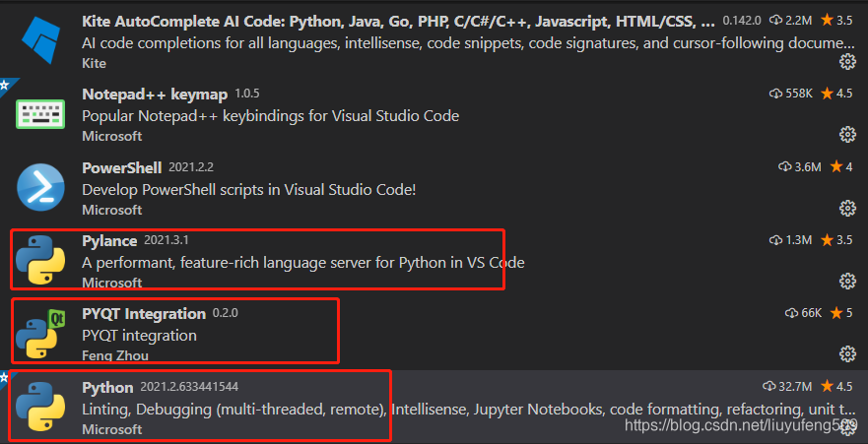Open manage gear for Notepad++ keymap
868x444 pixels.
point(847,134)
